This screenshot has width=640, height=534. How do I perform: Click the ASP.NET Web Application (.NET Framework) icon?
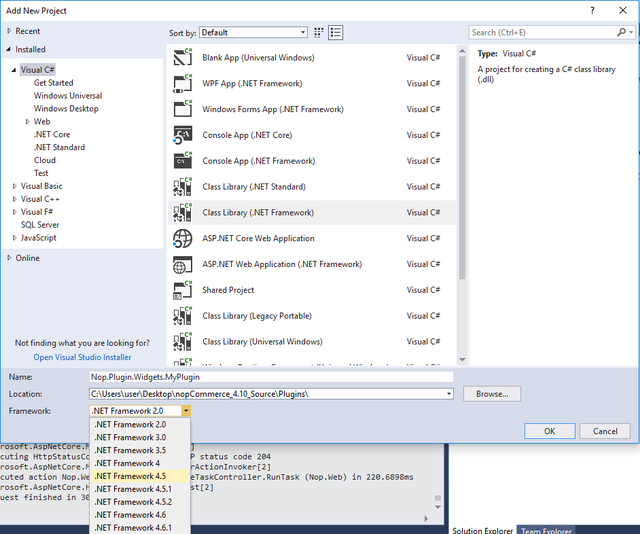(182, 264)
